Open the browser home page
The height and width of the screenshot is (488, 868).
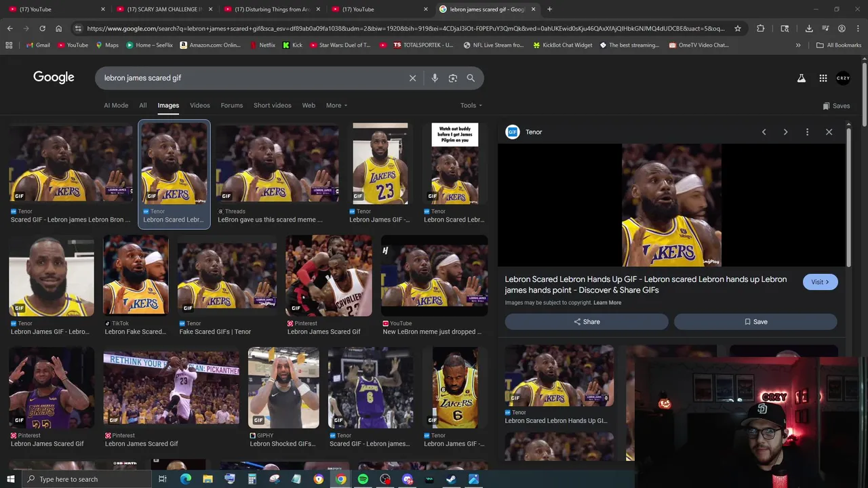(x=59, y=28)
